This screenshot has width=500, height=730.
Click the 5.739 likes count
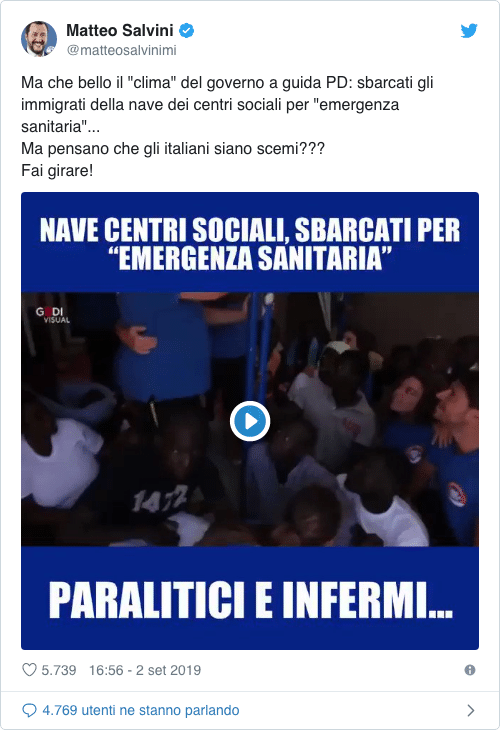click(x=59, y=670)
